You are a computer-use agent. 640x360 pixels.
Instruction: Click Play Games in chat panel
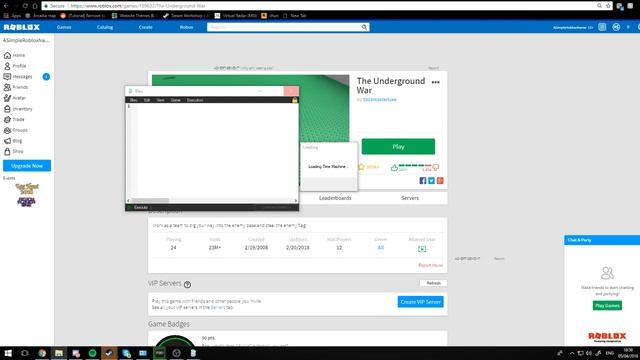(607, 305)
